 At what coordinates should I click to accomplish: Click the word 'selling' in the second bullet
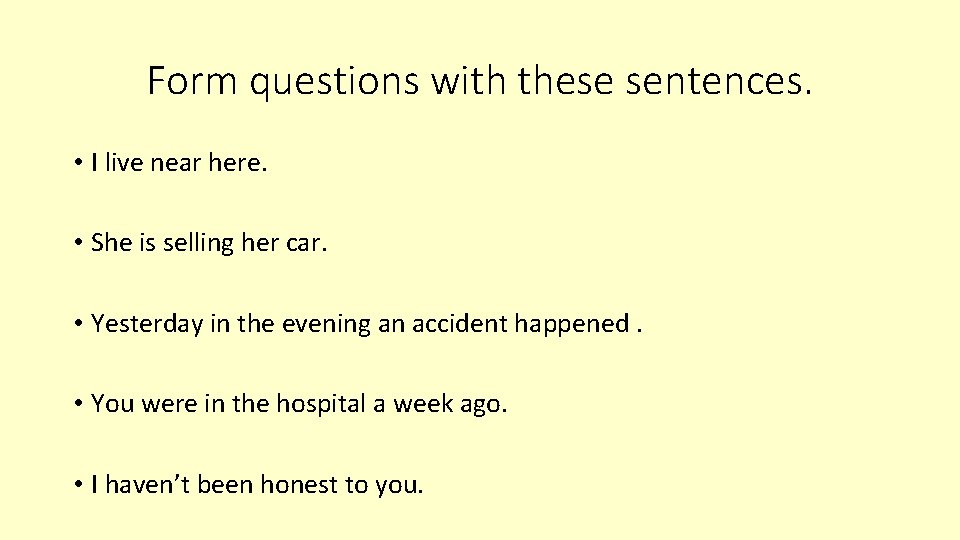[x=198, y=244]
